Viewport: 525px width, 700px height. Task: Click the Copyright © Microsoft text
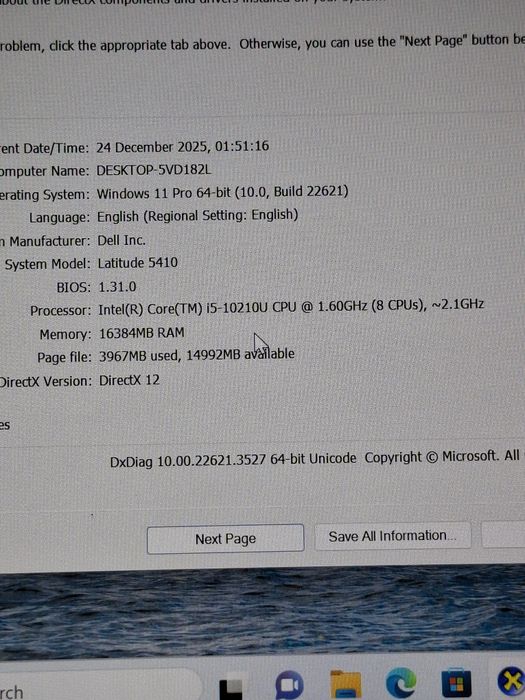(431, 457)
